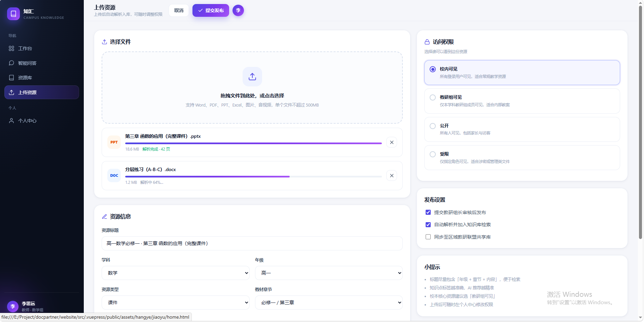Click the docx file 64% progress bar
This screenshot has width=644, height=322.
pos(253,176)
